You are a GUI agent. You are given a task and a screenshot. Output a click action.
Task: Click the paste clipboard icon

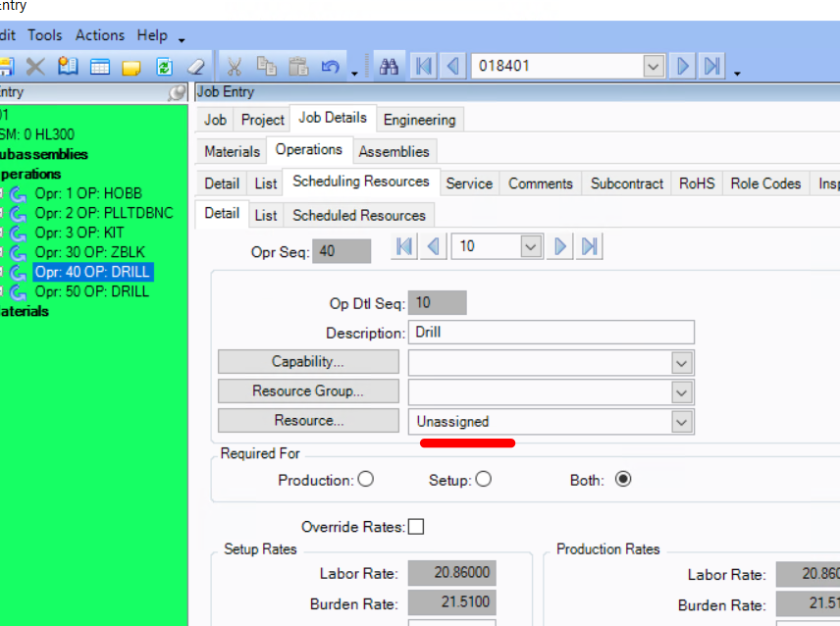298,67
